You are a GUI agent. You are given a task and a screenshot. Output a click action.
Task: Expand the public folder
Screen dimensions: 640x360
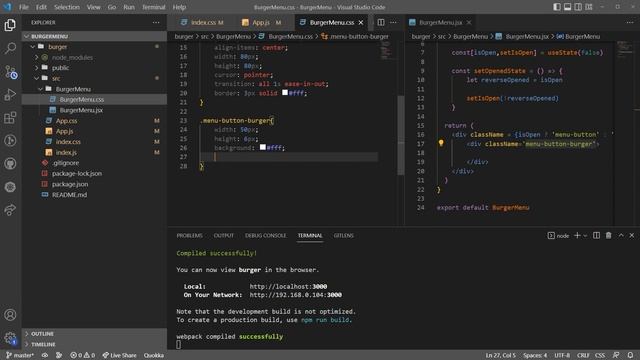37,68
